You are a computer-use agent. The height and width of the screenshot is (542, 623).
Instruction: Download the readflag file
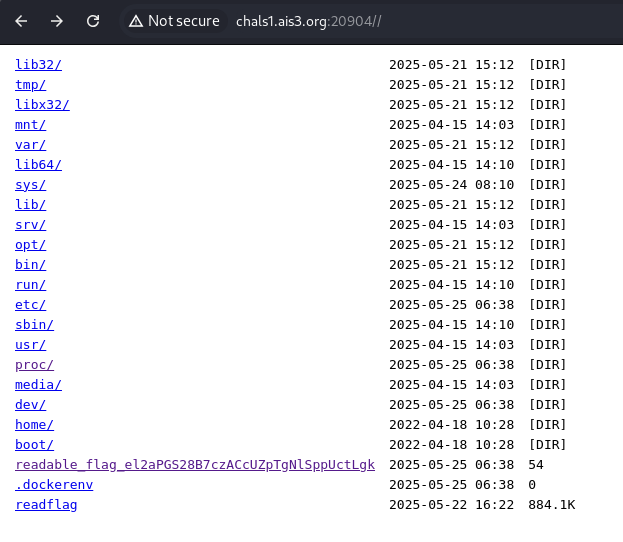point(46,505)
